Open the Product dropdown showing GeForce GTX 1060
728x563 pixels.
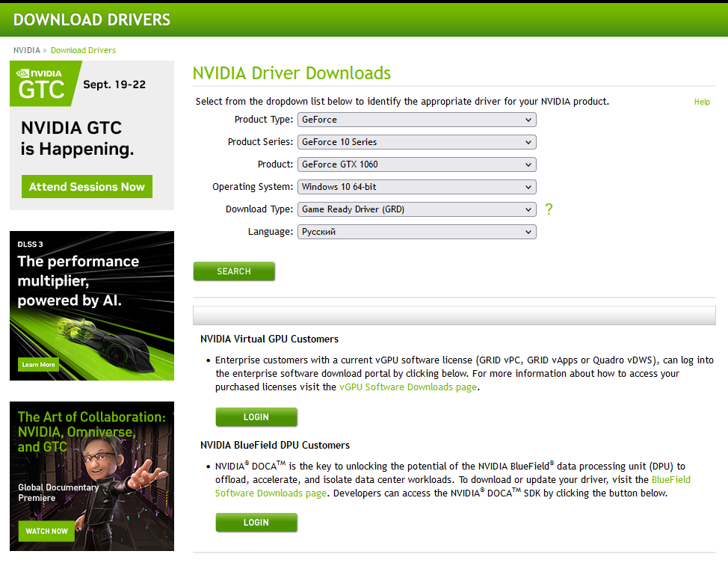(416, 164)
